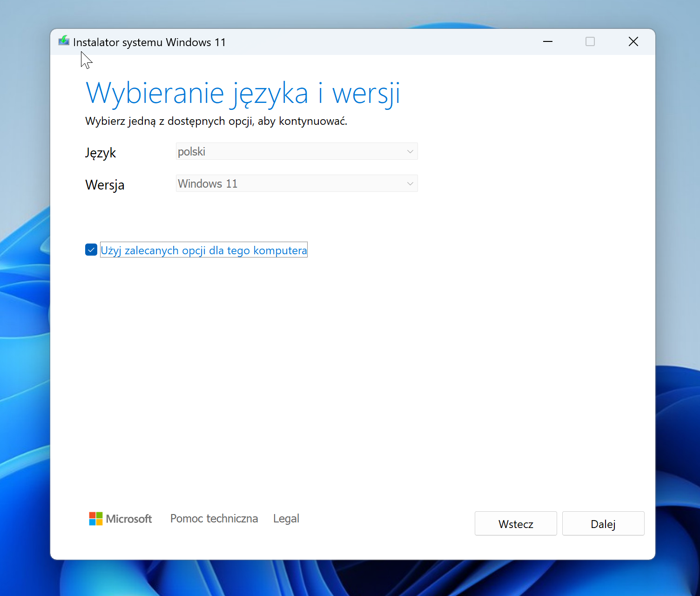Click the 'Instalator systemu Windows 11' title
The image size is (700, 596).
tap(149, 42)
